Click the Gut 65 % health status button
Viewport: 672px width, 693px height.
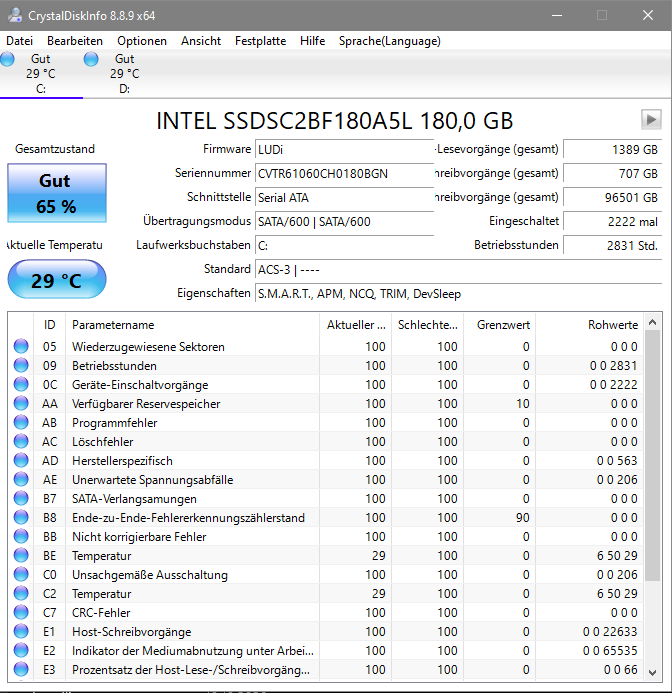tap(57, 193)
